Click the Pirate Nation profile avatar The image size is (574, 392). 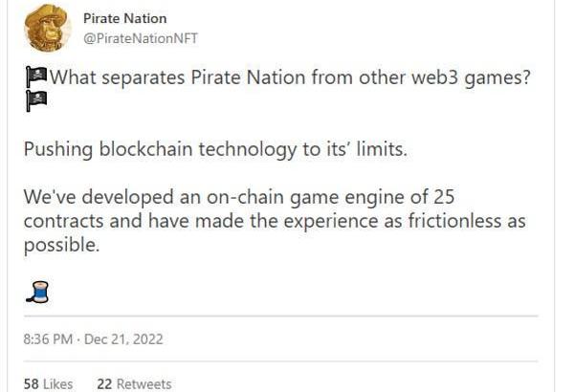48,28
